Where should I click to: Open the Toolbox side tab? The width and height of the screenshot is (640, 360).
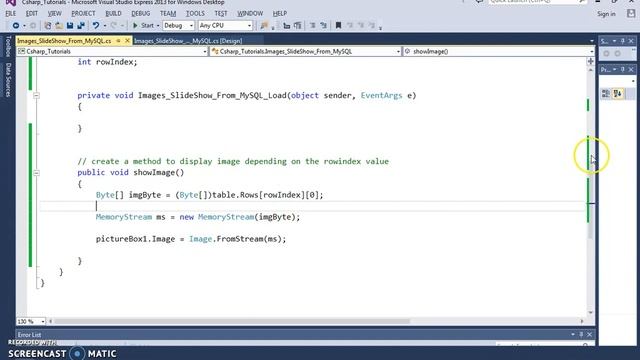8,46
